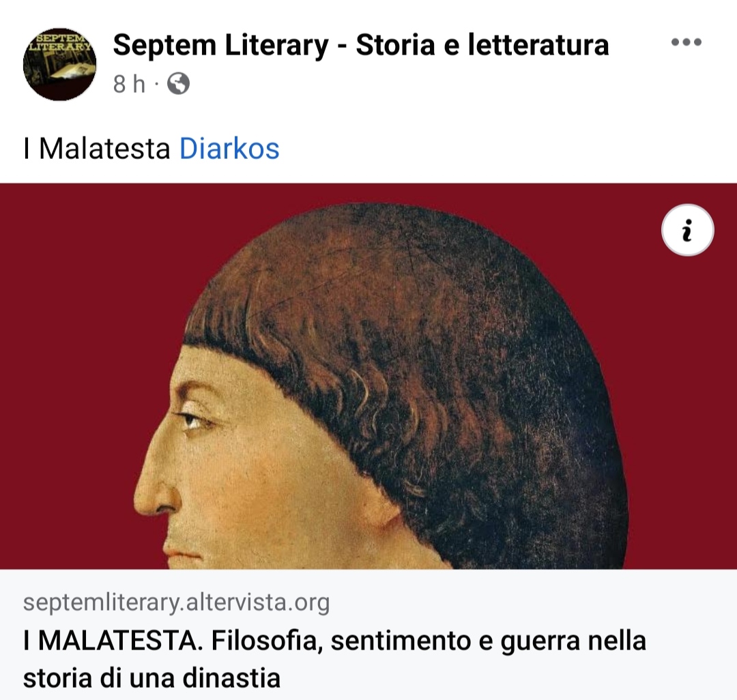This screenshot has height=700, width=737.
Task: Open the three-dots post options menu
Action: 687,42
